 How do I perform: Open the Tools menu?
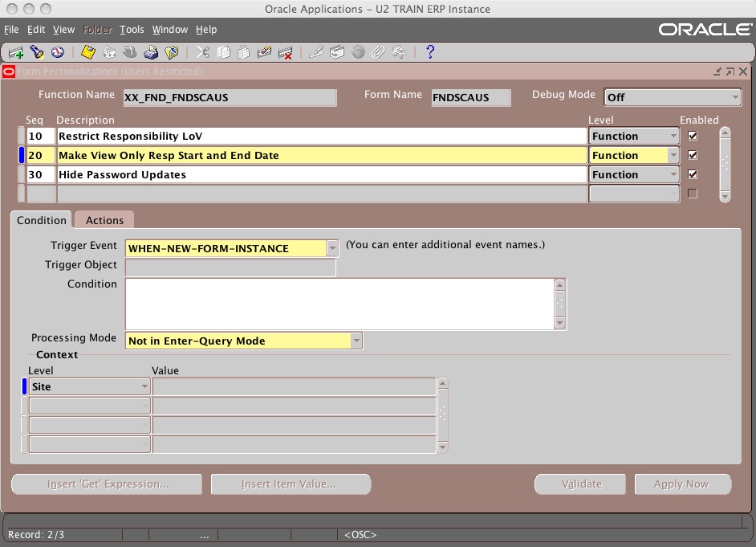[x=132, y=30]
